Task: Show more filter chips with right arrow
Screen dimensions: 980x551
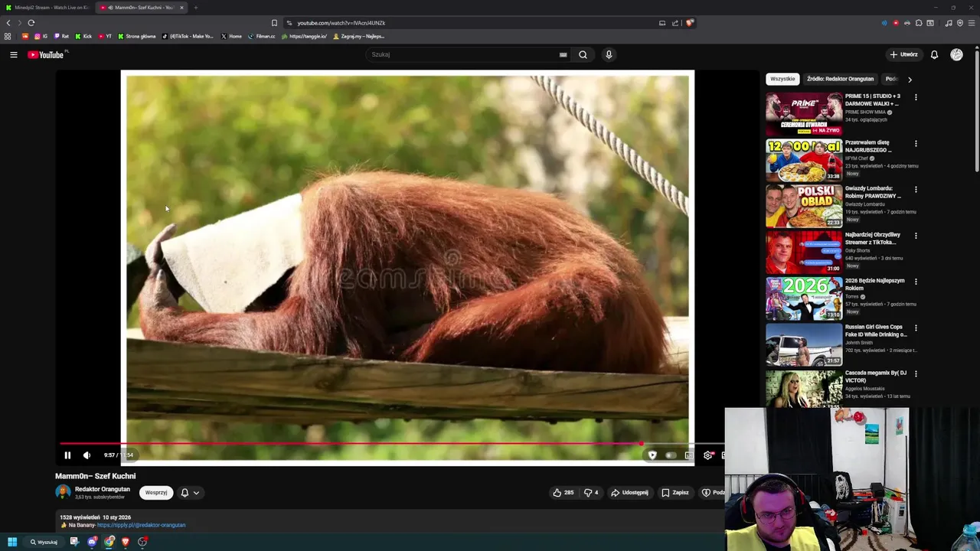Action: pyautogui.click(x=910, y=79)
